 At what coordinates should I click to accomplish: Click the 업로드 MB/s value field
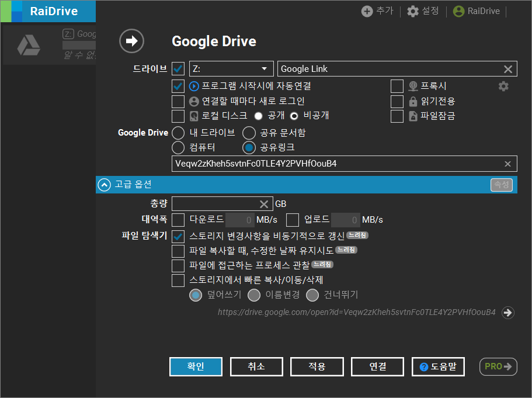pyautogui.click(x=345, y=220)
